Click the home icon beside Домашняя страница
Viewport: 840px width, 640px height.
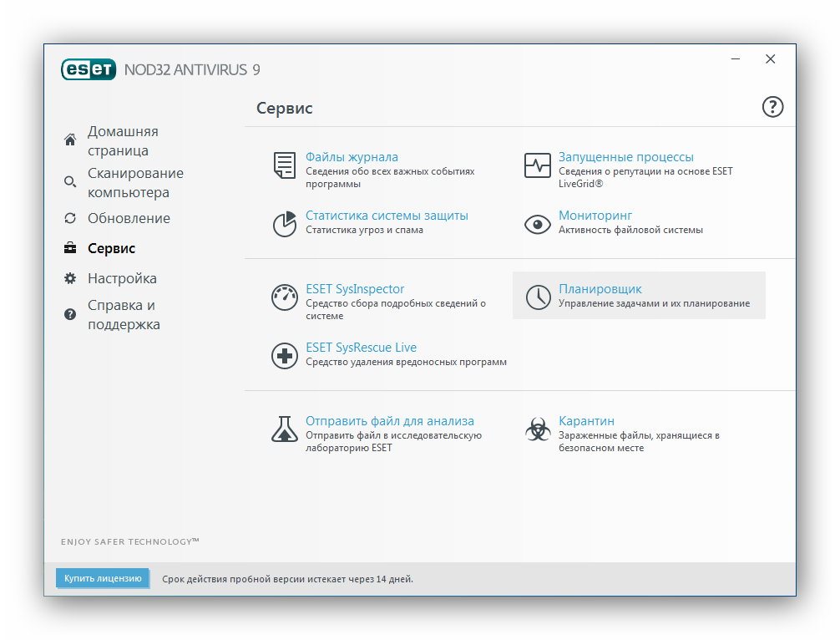tap(69, 140)
